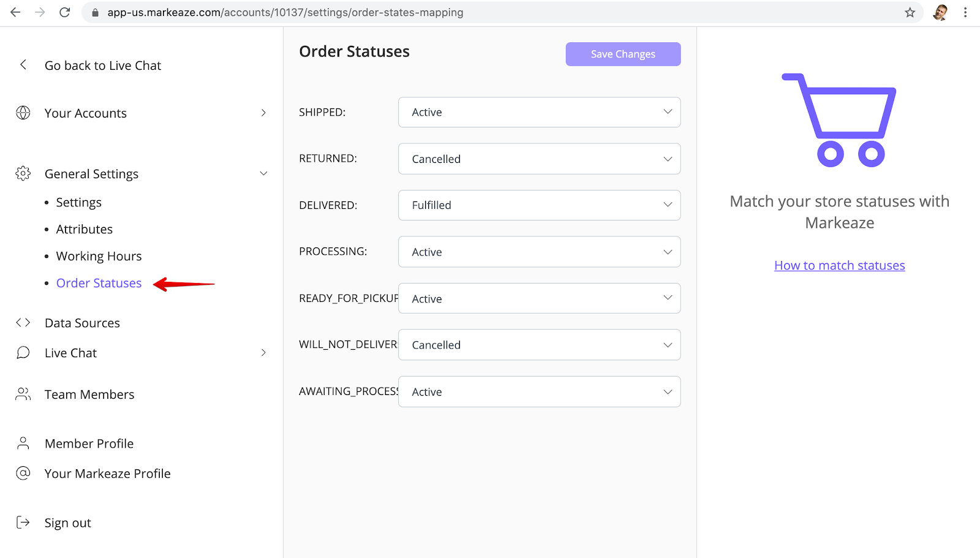The width and height of the screenshot is (980, 558).
Task: Click the gear icon for General Settings
Action: click(23, 173)
